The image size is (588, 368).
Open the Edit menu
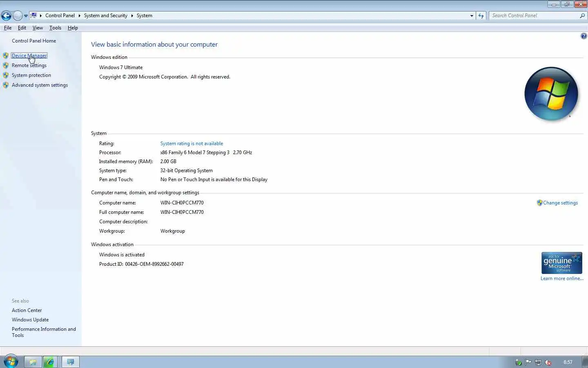22,28
